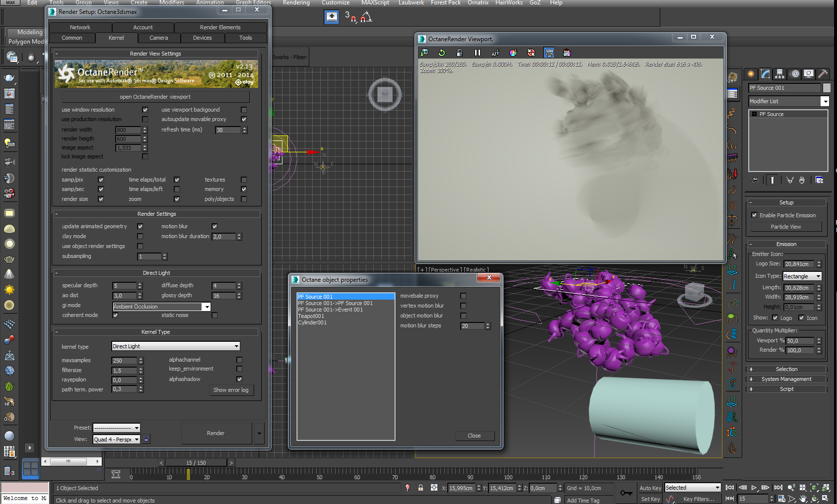Click the restart render icon in OctaneRender Viewport

pyautogui.click(x=441, y=53)
